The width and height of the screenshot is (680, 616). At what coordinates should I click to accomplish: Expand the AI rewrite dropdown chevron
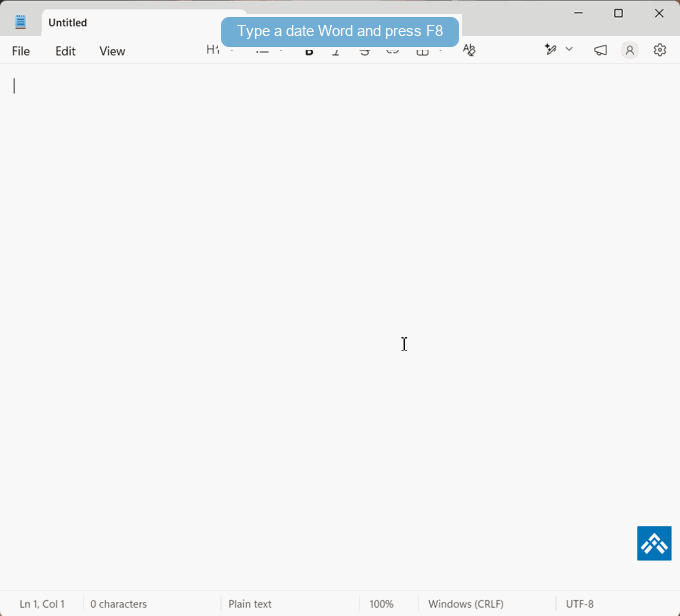(569, 49)
